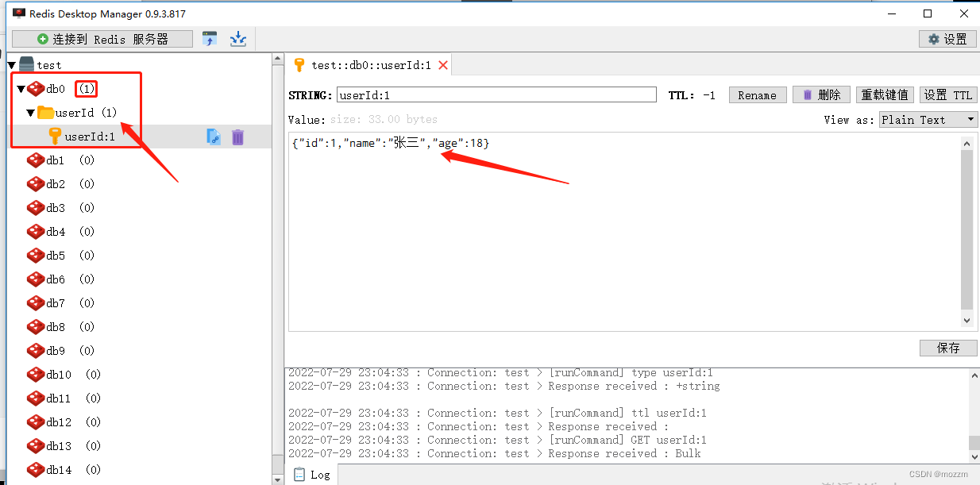Click the value editor scrollbar up arrow
980x485 pixels.
point(966,144)
